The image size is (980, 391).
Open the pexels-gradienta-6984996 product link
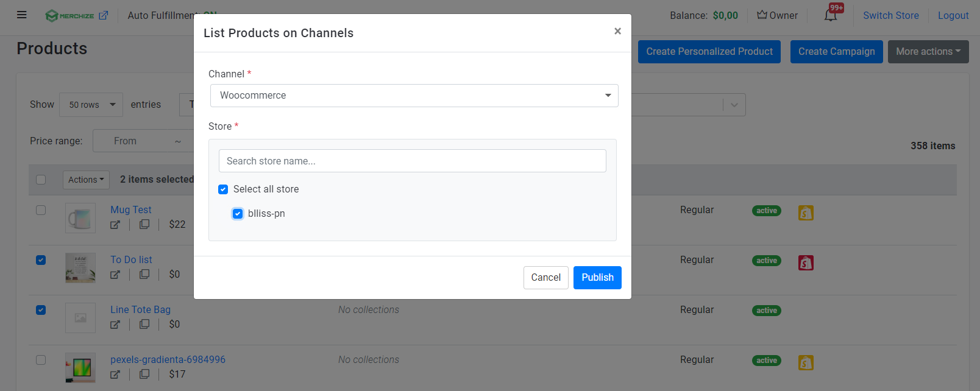168,359
